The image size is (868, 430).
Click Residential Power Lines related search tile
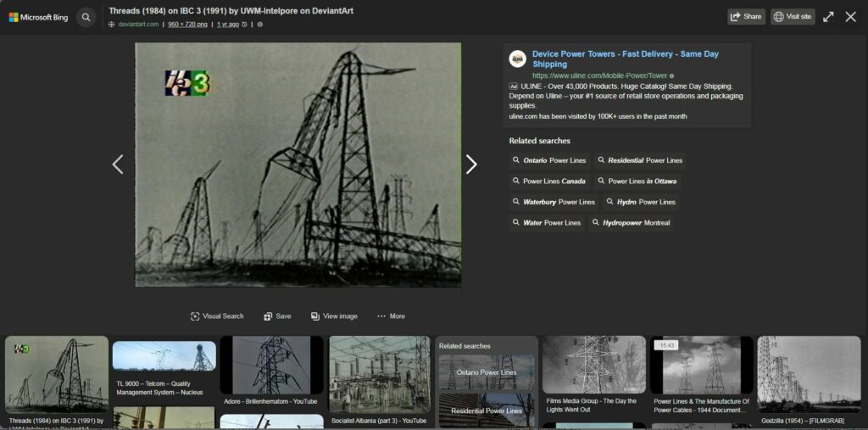[x=487, y=411]
